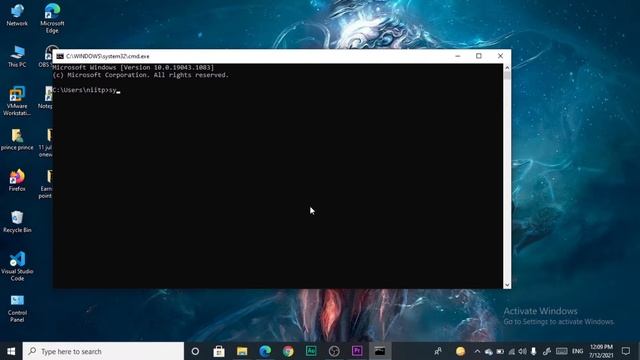Screen dimensions: 640x360
Task: Open Cortana circle on taskbar
Action: point(195,351)
